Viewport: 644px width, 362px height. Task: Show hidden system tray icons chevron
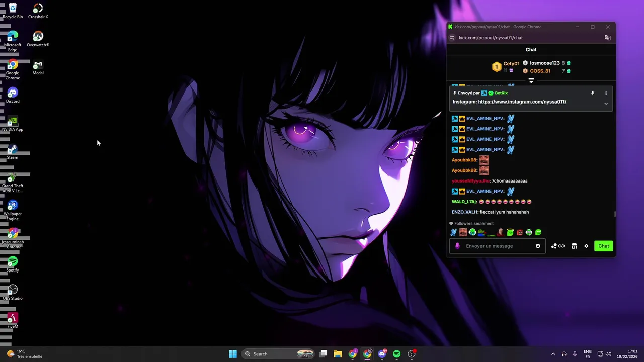(x=553, y=354)
